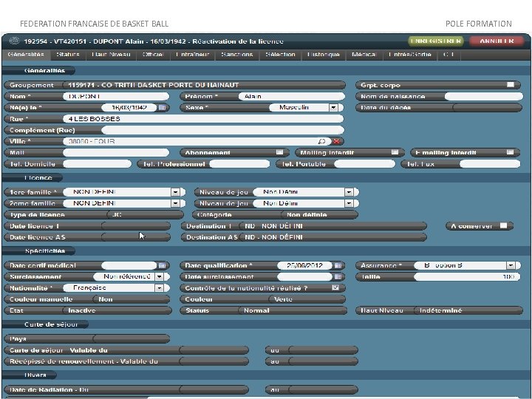The width and height of the screenshot is (532, 399).
Task: Open the Sanctions tab
Action: 237,54
